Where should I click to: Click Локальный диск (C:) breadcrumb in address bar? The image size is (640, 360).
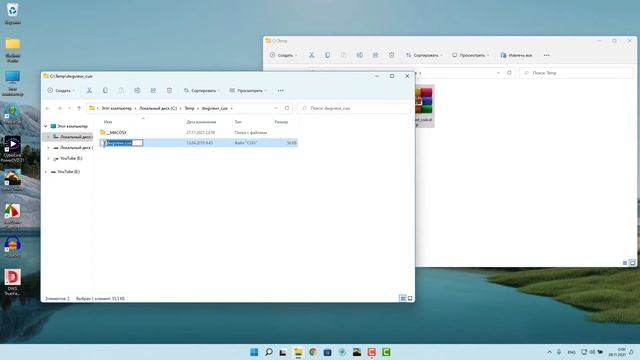(x=158, y=108)
